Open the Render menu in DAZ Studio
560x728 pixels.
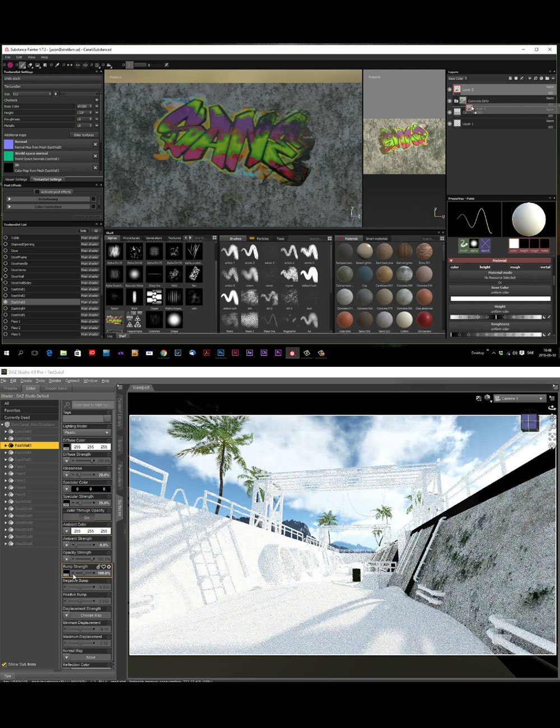[54, 381]
